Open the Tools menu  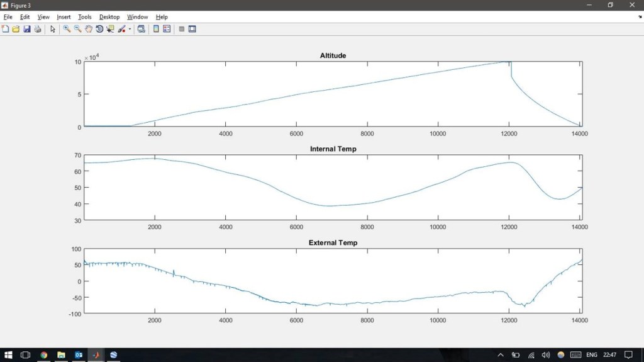coord(84,17)
